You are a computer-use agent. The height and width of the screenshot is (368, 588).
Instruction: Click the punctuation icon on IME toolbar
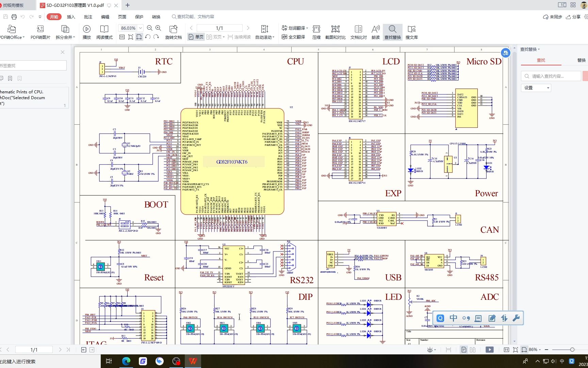(466, 318)
